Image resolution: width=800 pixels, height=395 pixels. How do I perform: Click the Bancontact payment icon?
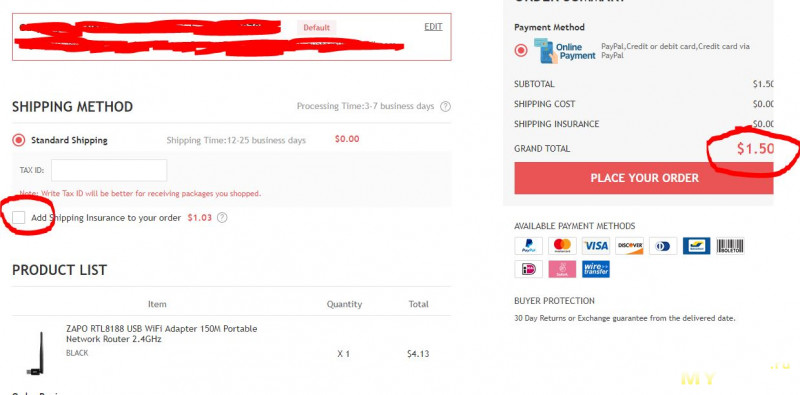coord(696,246)
